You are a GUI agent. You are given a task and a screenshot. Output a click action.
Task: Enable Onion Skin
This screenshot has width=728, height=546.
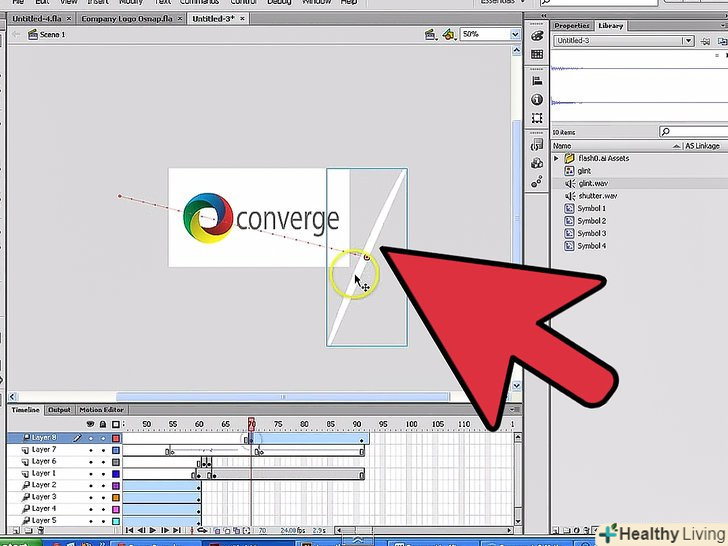(217, 530)
